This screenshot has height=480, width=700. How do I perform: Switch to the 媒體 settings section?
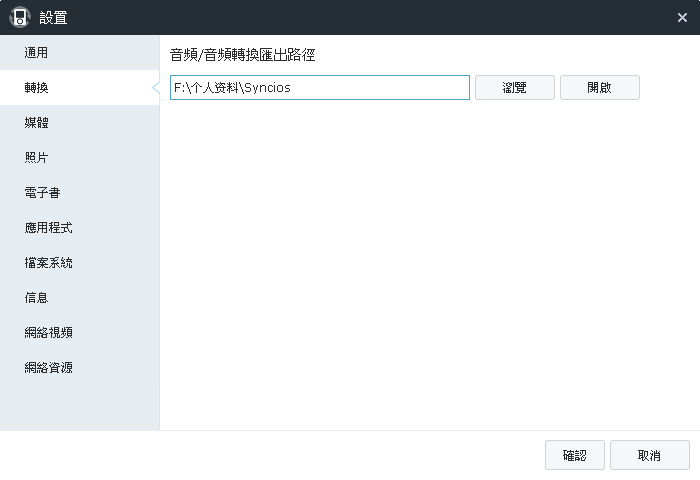coord(37,123)
